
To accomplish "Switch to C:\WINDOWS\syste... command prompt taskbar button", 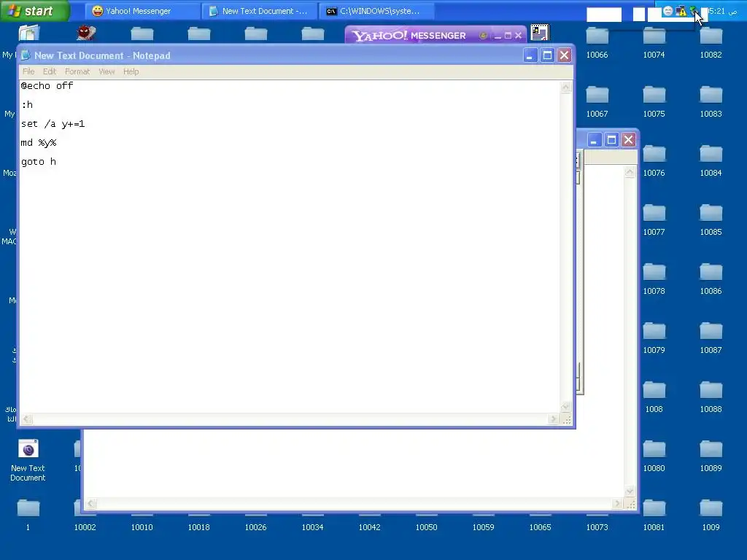I will (x=377, y=11).
